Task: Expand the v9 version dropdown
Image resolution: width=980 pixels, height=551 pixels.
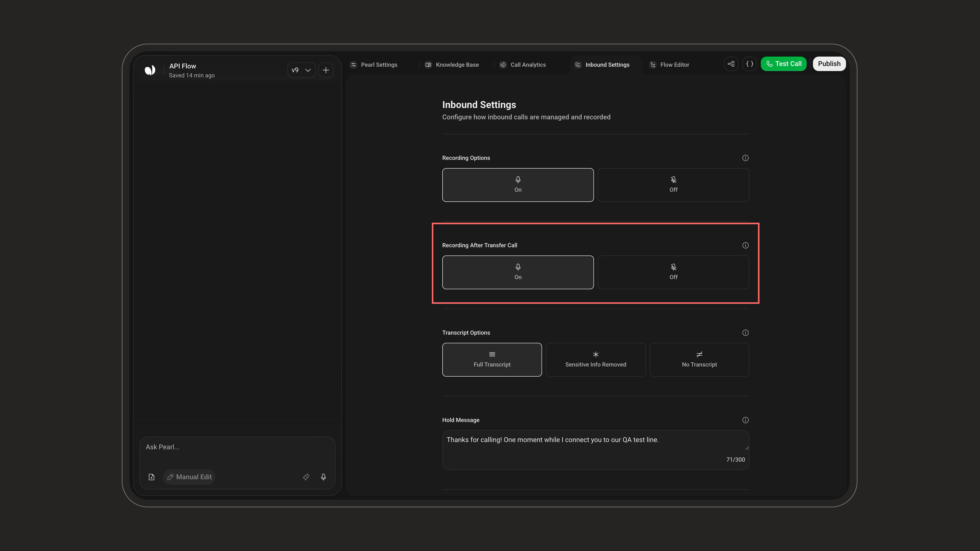Action: tap(301, 70)
